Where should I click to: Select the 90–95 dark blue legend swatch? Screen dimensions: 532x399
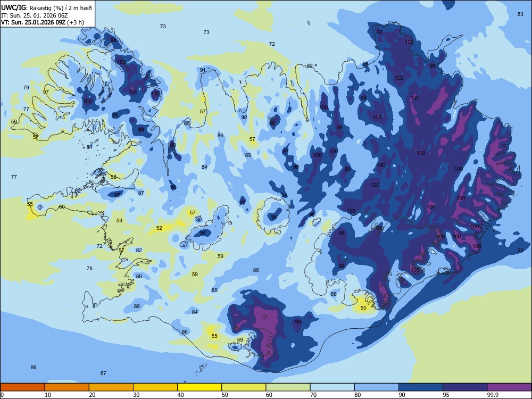(x=421, y=387)
